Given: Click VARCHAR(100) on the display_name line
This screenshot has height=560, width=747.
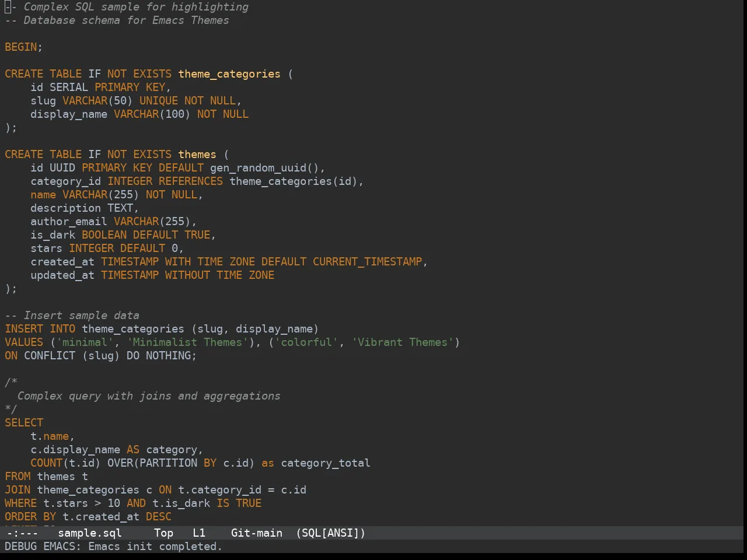Looking at the screenshot, I should (x=152, y=114).
